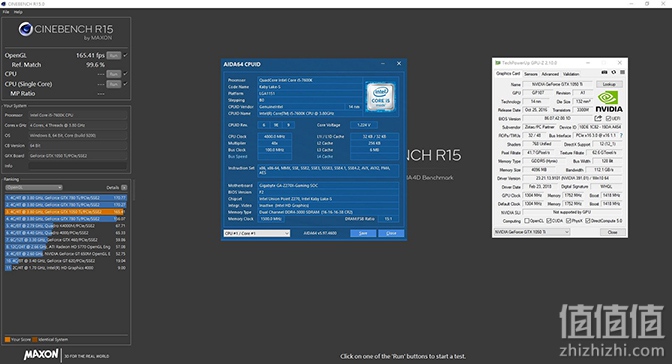
Task: Click the Intel Core i5 badge
Action: coord(380,97)
